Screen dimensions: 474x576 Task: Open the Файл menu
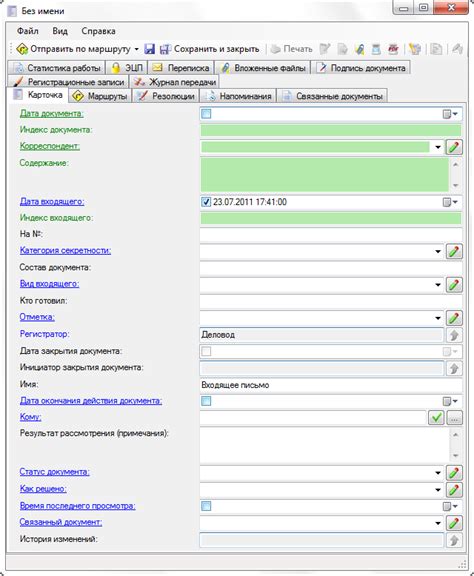[28, 31]
